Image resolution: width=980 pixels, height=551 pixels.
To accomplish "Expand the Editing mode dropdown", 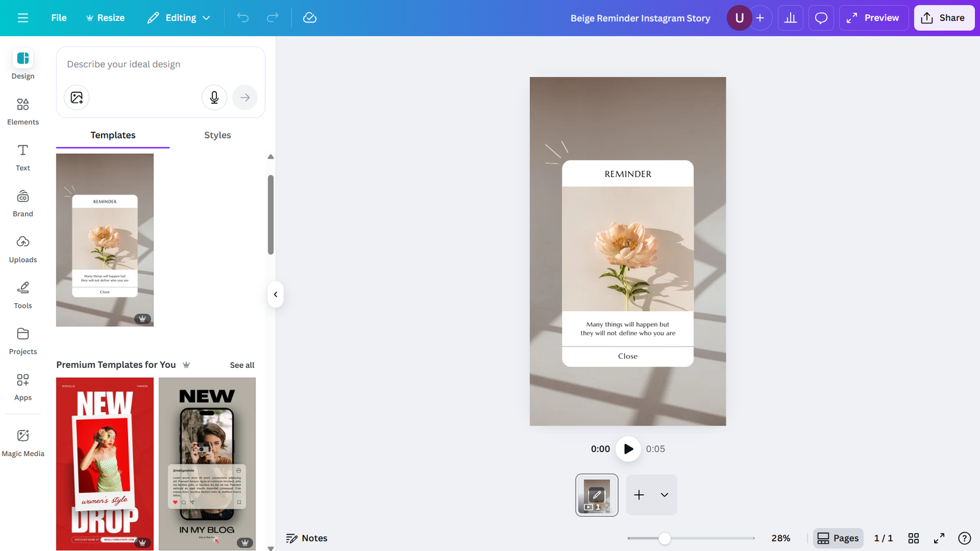I will [179, 18].
